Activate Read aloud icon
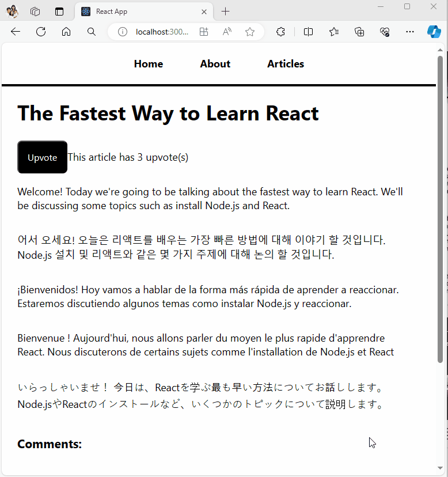The height and width of the screenshot is (477, 448). pyautogui.click(x=227, y=32)
